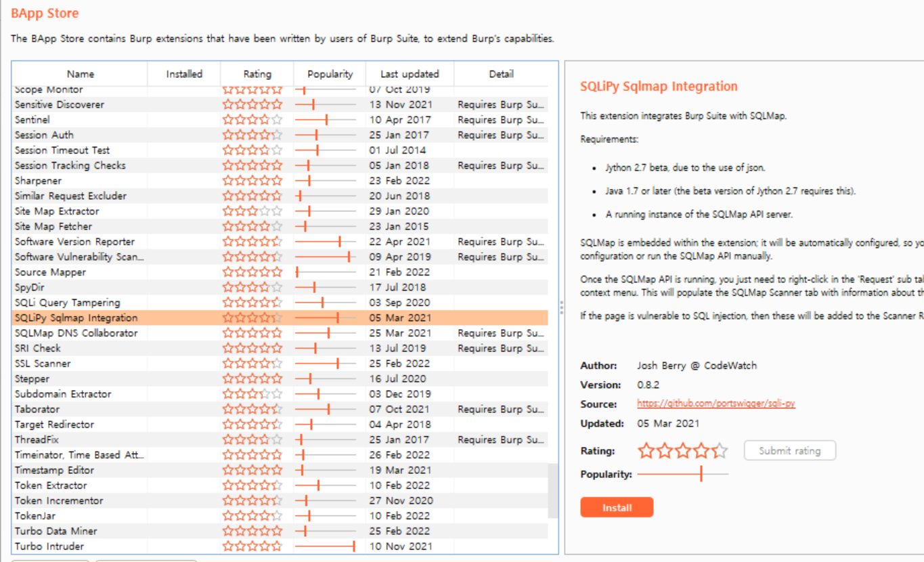Click the 13 Nov 2021 date cell
Viewport: 924px width, 562px height.
tap(401, 104)
